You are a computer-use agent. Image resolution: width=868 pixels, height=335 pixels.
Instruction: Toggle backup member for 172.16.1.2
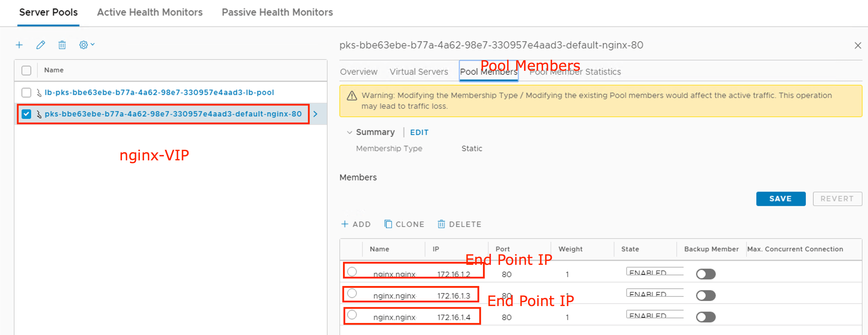(x=706, y=274)
